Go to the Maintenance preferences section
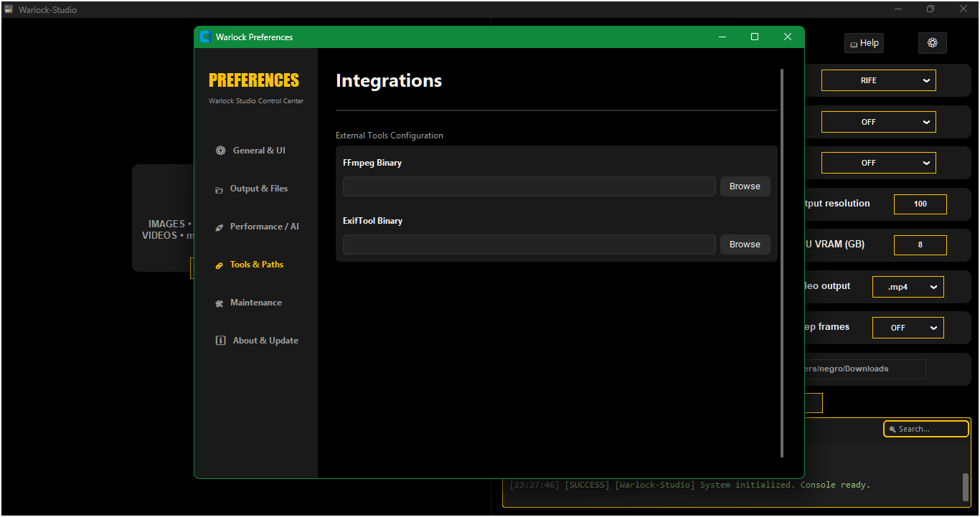This screenshot has height=517, width=980. [x=248, y=303]
